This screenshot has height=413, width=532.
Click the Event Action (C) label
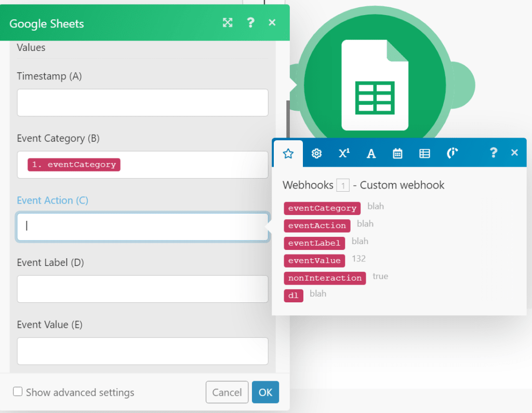tap(52, 200)
